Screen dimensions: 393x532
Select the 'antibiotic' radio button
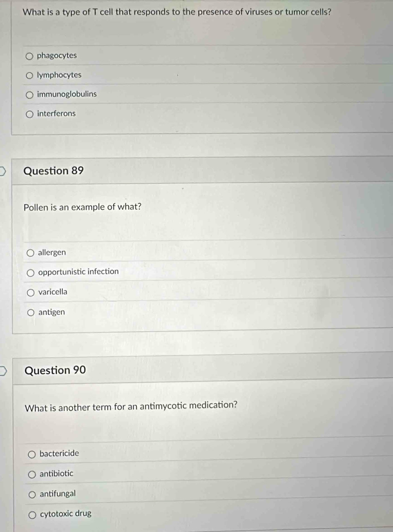pyautogui.click(x=32, y=474)
